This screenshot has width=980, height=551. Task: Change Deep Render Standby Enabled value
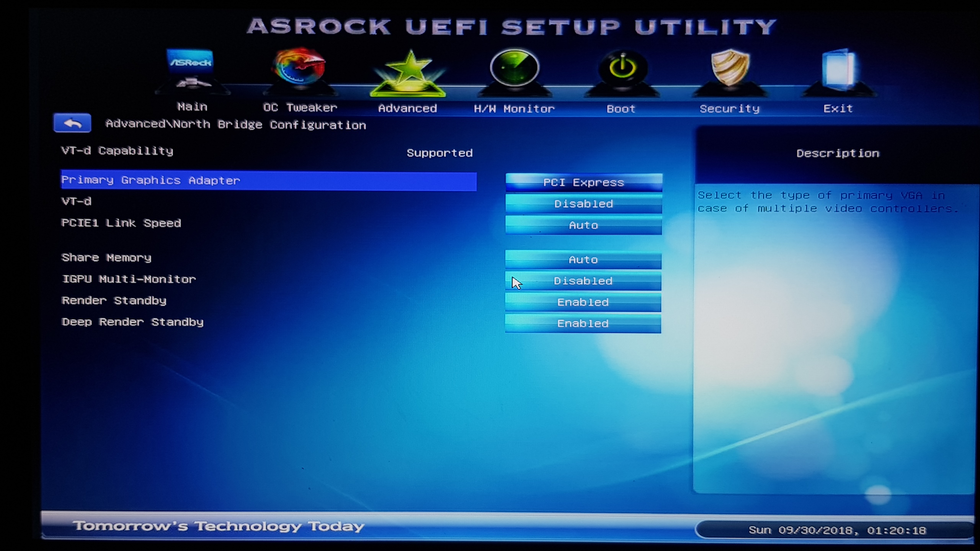[583, 324]
